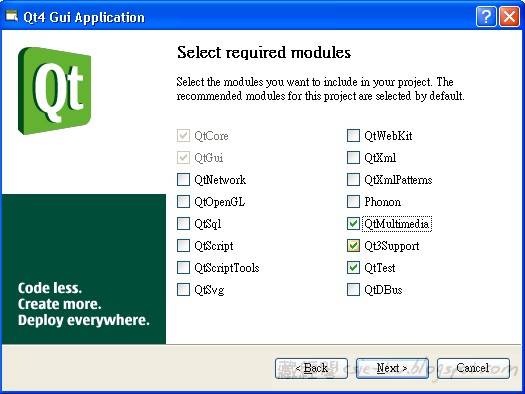Click the help question mark button

click(486, 16)
